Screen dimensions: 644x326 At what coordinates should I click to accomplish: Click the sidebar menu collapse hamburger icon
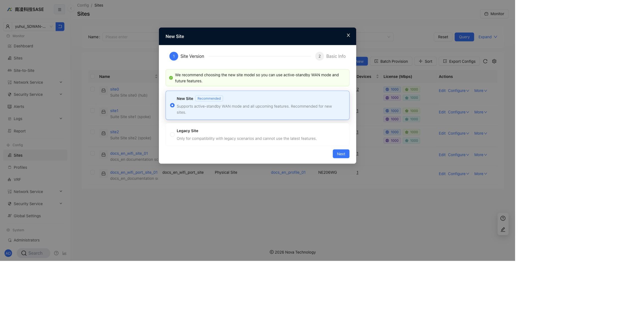[59, 9]
